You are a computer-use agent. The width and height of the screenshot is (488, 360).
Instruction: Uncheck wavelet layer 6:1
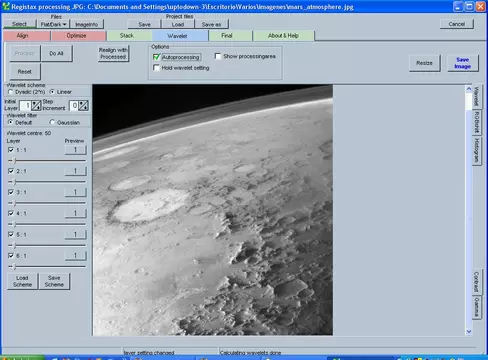[x=11, y=255]
